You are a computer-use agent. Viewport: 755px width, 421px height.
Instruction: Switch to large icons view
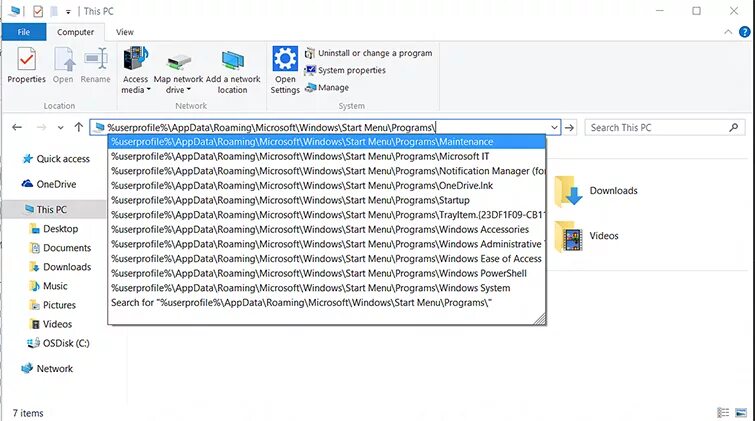point(741,413)
